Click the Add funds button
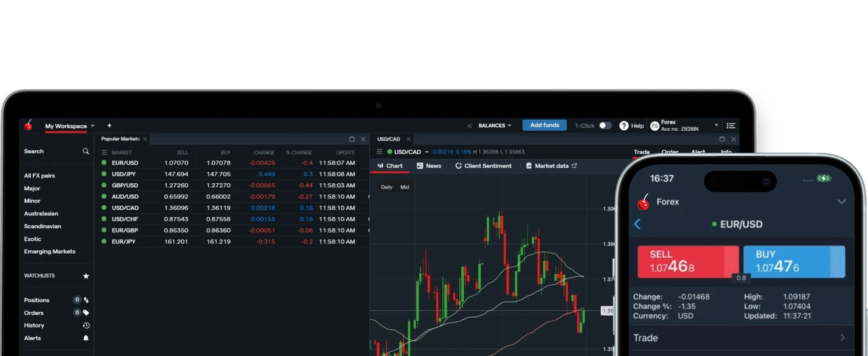This screenshot has height=356, width=868. [545, 126]
